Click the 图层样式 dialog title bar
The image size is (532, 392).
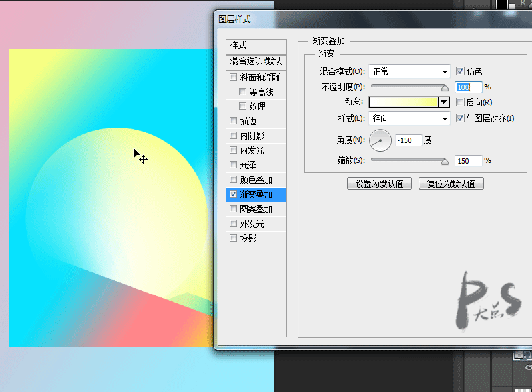click(x=374, y=19)
